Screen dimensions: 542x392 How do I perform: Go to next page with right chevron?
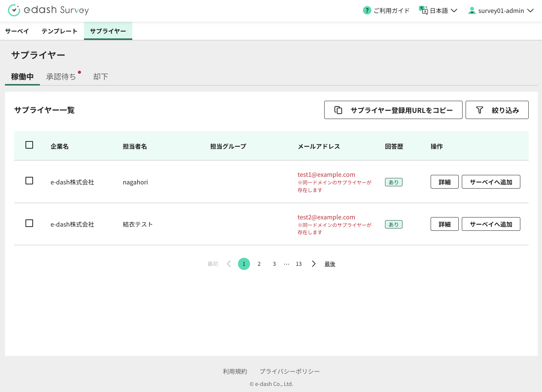tap(314, 264)
